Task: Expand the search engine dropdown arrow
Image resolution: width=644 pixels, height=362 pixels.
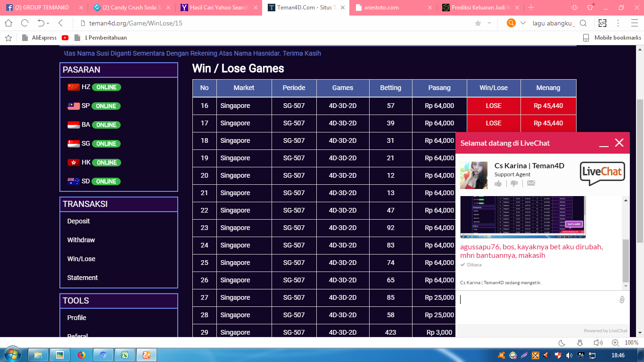Action: tap(523, 23)
